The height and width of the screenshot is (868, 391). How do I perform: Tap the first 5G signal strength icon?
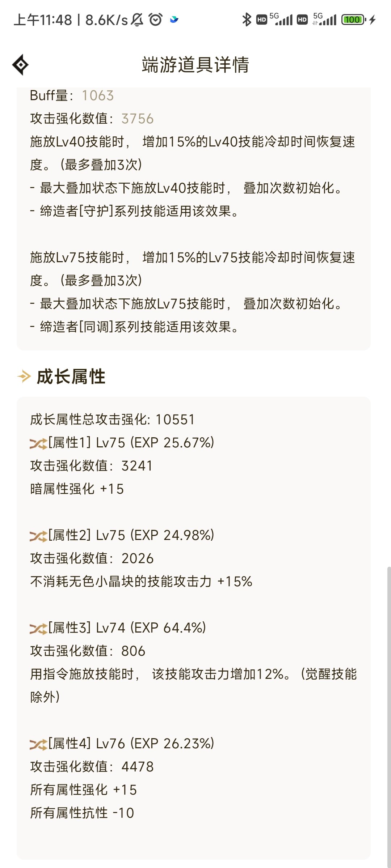281,19
